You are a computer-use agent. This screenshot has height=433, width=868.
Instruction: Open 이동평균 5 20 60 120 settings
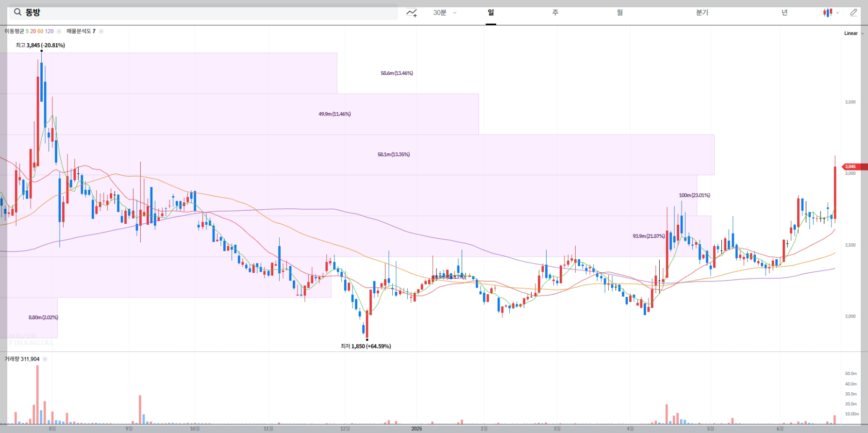click(29, 31)
